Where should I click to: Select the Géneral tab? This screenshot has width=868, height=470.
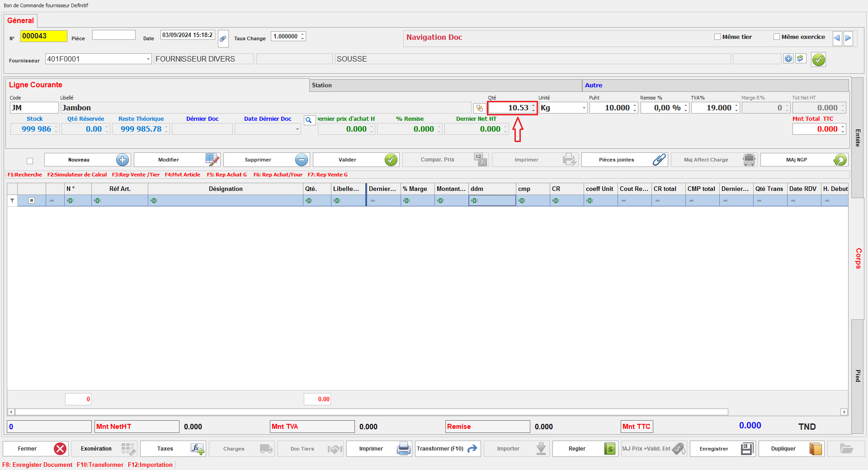[20, 21]
